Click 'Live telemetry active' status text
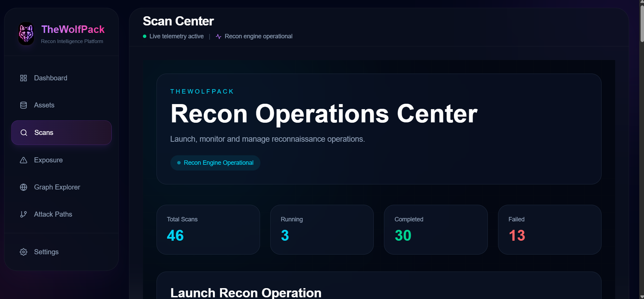 click(x=177, y=36)
